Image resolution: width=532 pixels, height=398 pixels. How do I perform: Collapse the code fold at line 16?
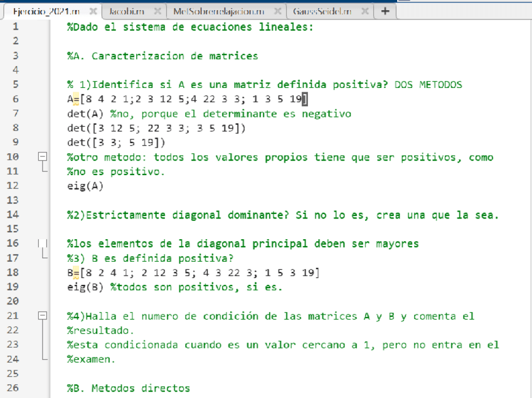43,244
